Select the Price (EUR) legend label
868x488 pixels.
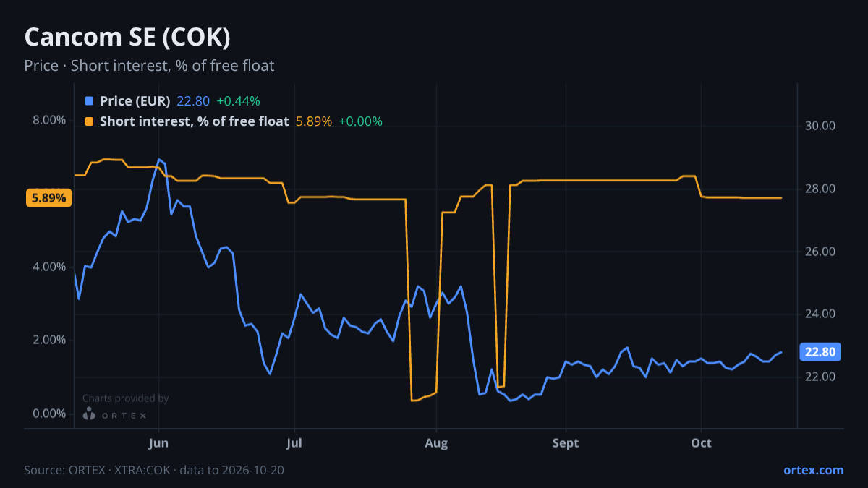click(135, 101)
